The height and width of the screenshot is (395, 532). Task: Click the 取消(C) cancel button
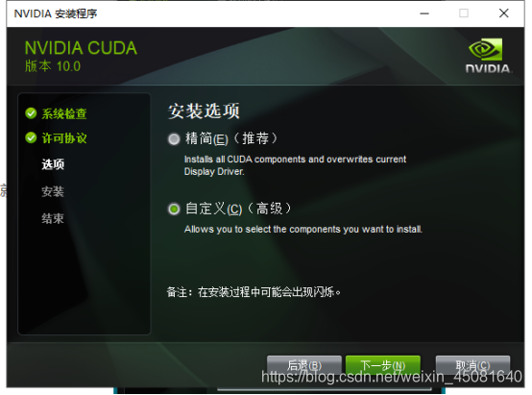pos(472,365)
